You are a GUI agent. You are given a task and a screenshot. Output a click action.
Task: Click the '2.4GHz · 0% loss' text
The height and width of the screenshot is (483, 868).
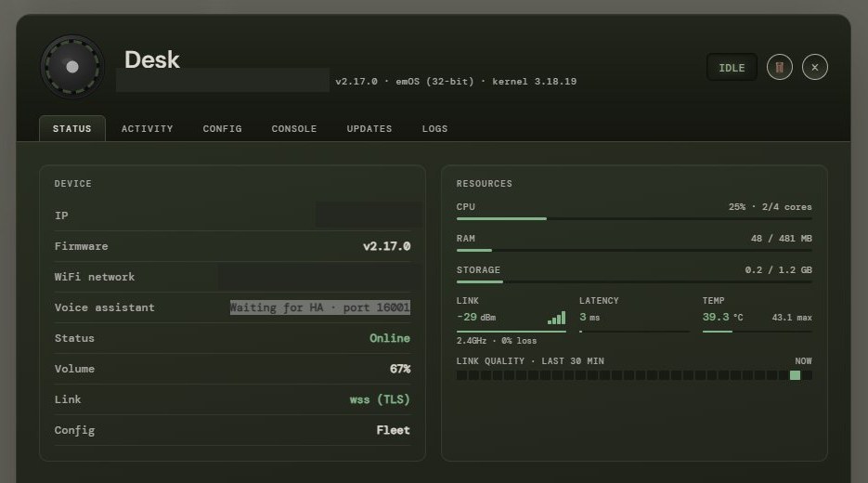tap(497, 341)
